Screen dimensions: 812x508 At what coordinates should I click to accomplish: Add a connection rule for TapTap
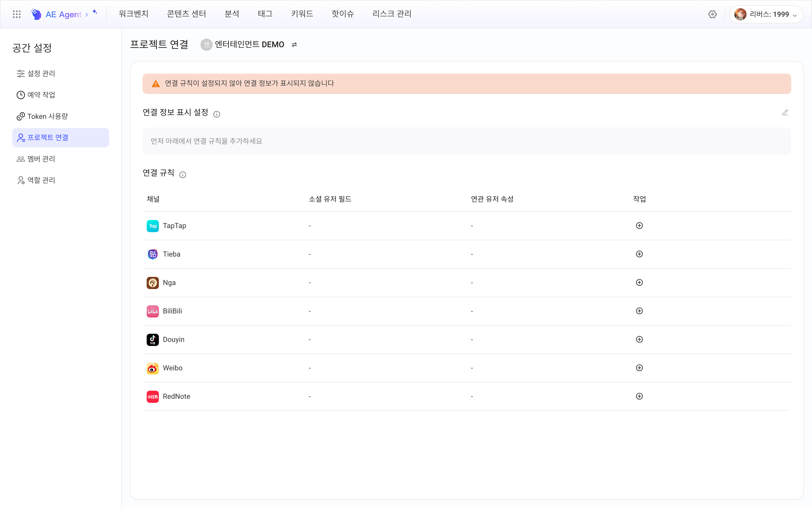(x=639, y=226)
